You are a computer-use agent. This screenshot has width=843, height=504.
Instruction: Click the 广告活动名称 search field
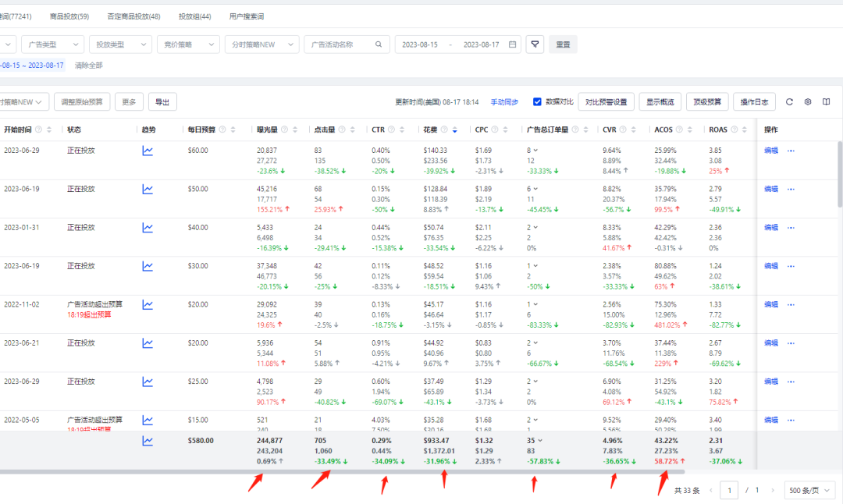click(347, 44)
